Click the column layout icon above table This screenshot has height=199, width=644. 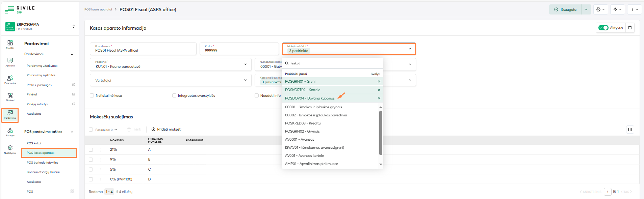(x=630, y=130)
